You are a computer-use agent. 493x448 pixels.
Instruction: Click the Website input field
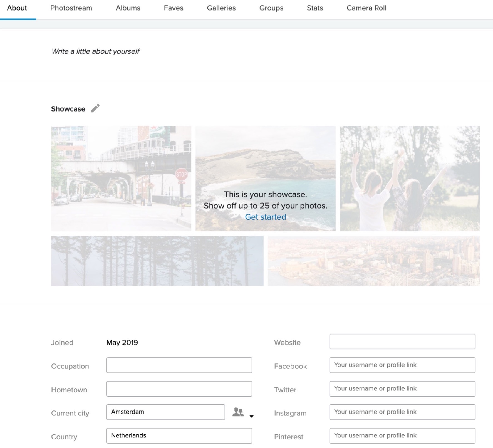(x=402, y=341)
